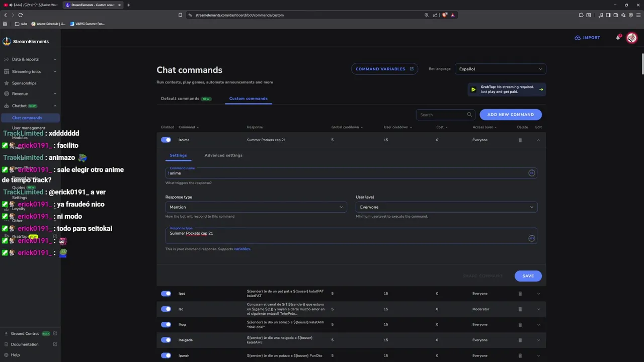Click the share page icon
This screenshot has height=362, width=644.
[x=435, y=15]
